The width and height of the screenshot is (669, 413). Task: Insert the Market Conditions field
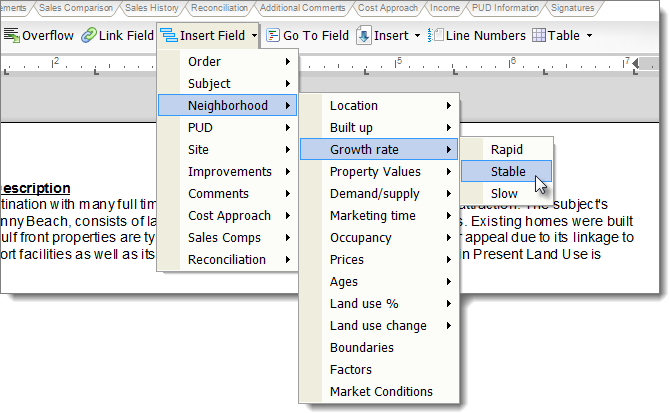[381, 392]
